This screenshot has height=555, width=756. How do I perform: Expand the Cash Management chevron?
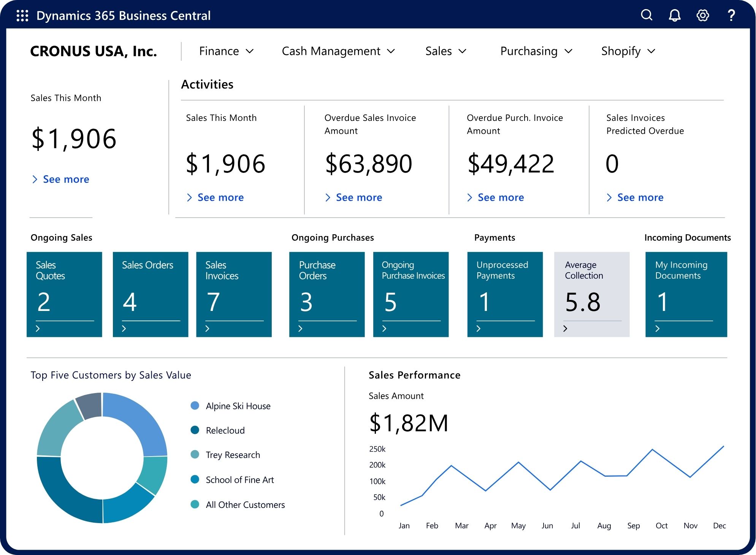[x=391, y=51]
